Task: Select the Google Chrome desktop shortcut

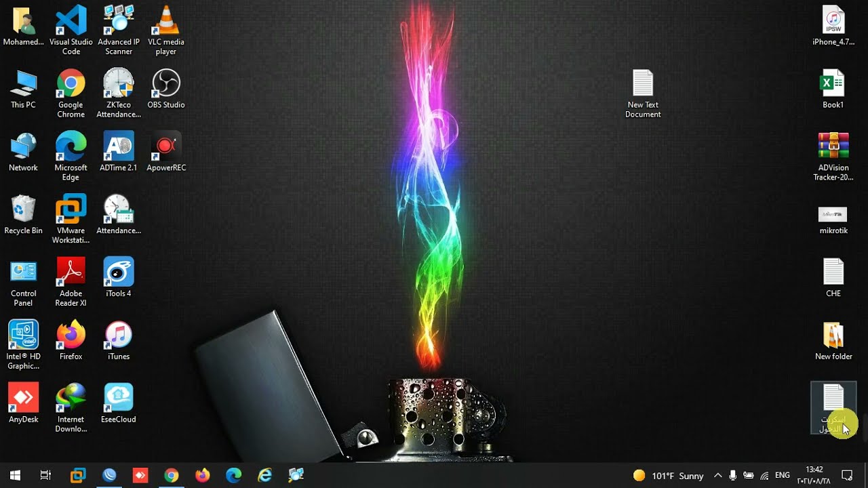Action: [x=71, y=94]
